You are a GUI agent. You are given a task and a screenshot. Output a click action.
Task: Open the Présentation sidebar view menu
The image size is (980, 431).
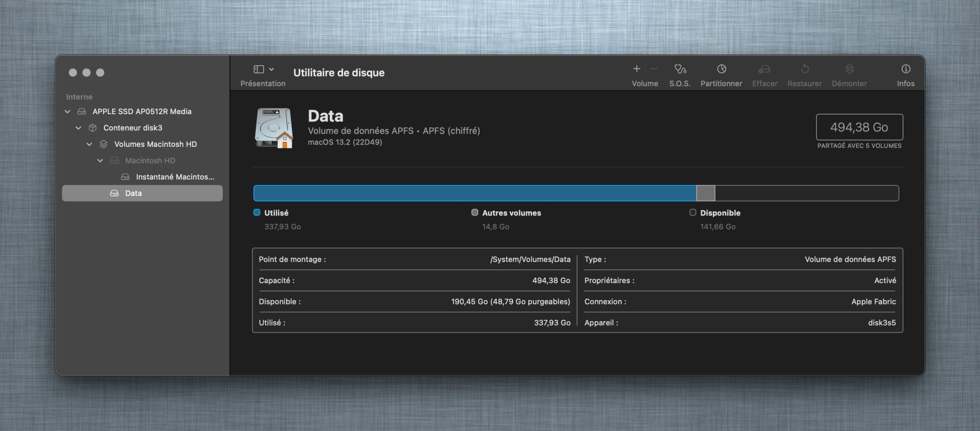[263, 75]
